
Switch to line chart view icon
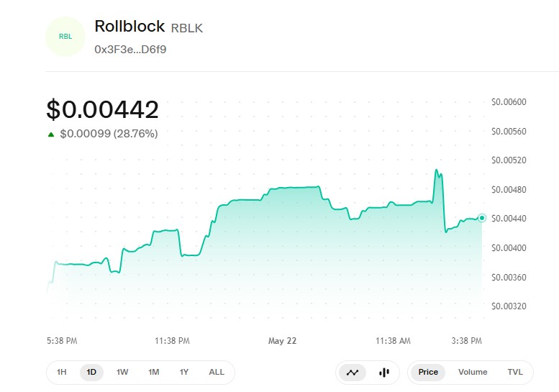[353, 373]
